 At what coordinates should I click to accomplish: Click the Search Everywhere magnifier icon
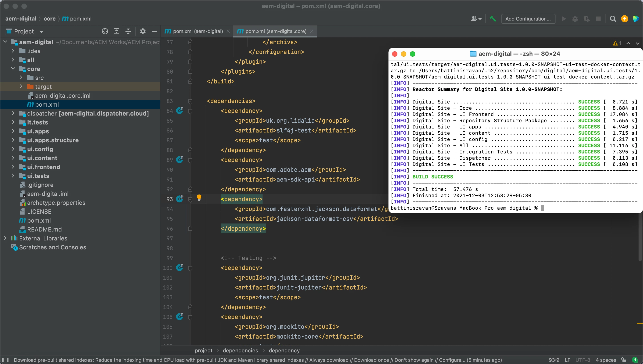[613, 19]
